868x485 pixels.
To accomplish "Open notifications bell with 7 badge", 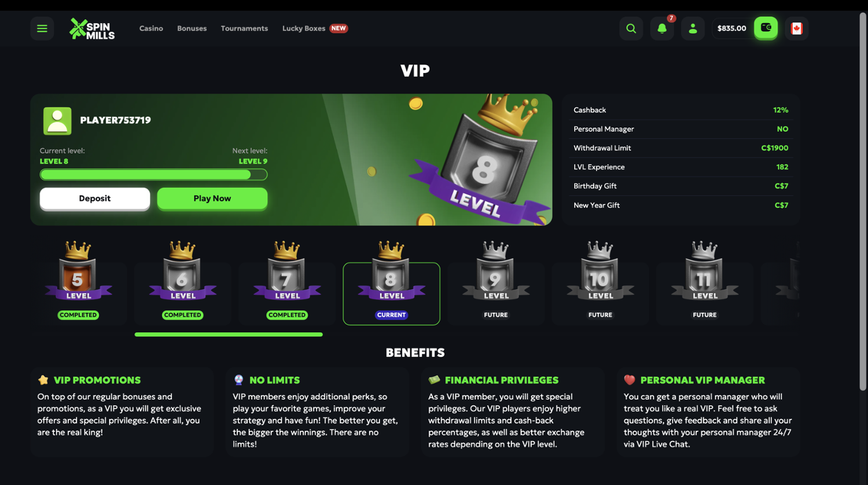I will click(x=662, y=28).
